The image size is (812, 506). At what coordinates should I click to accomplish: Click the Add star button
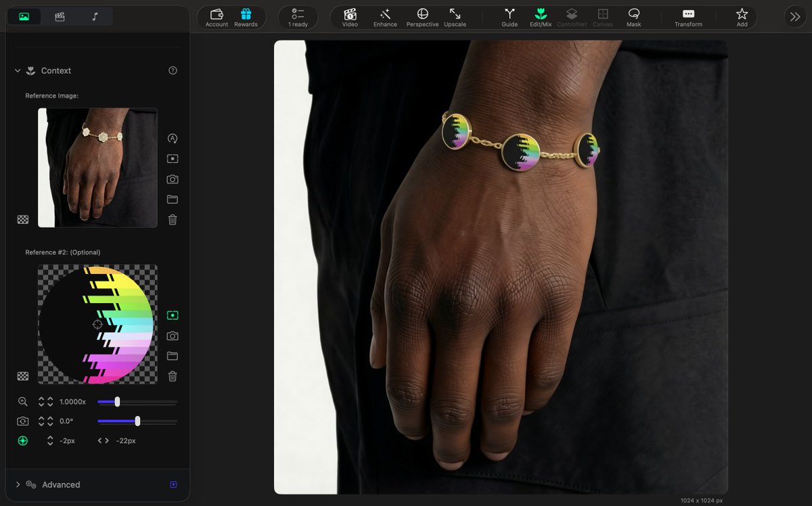[742, 18]
